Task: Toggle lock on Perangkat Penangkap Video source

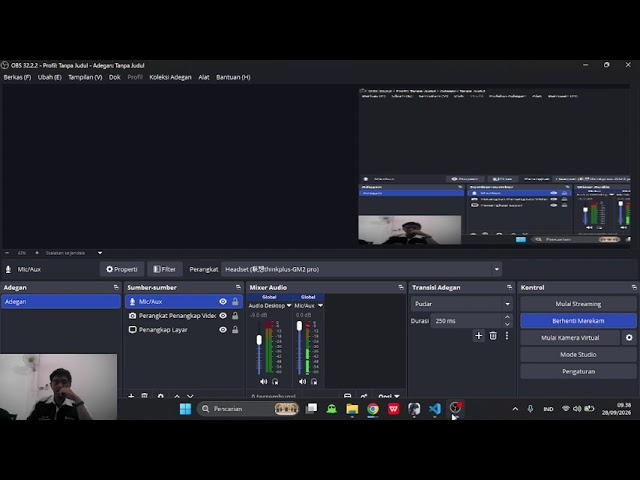Action: 235,316
